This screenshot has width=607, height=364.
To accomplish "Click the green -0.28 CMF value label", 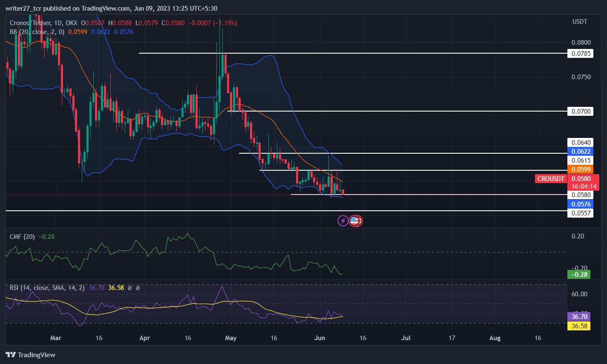I will pyautogui.click(x=579, y=275).
